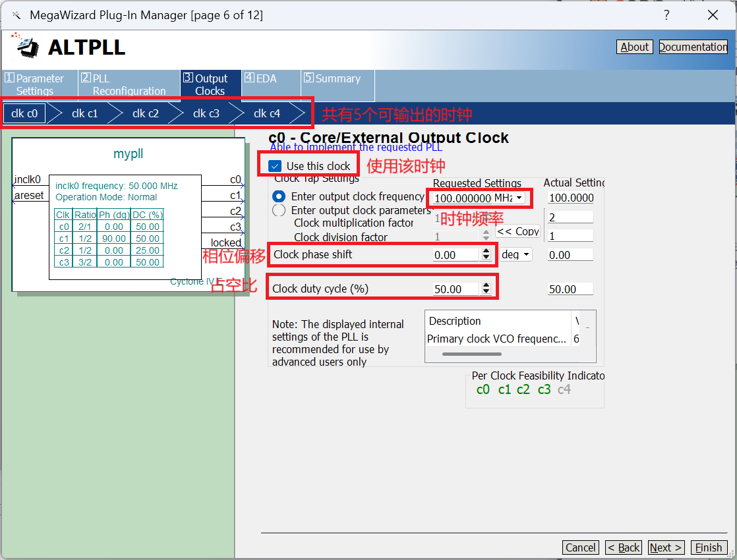Viewport: 737px width, 560px height.
Task: Switch to Parameter Settings tab
Action: (40, 84)
